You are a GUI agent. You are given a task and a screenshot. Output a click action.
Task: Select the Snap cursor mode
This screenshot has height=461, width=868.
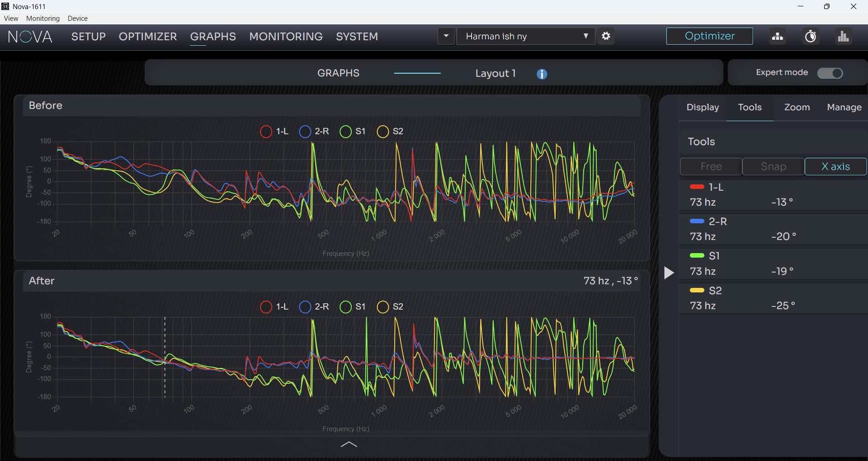point(773,166)
